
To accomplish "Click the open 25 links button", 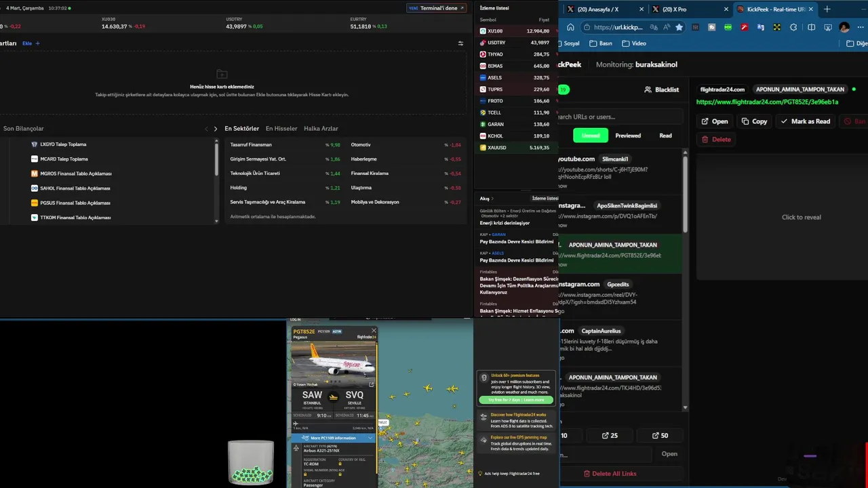I will click(610, 436).
